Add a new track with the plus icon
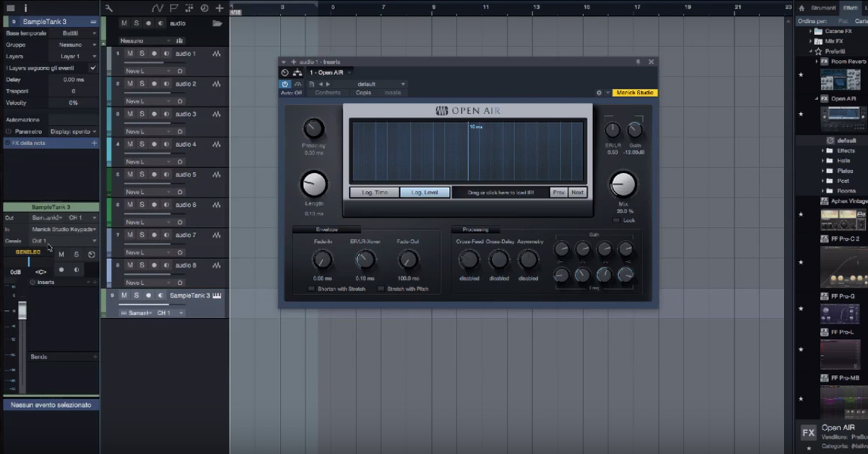Screen dimensions: 868x454 point(219,8)
